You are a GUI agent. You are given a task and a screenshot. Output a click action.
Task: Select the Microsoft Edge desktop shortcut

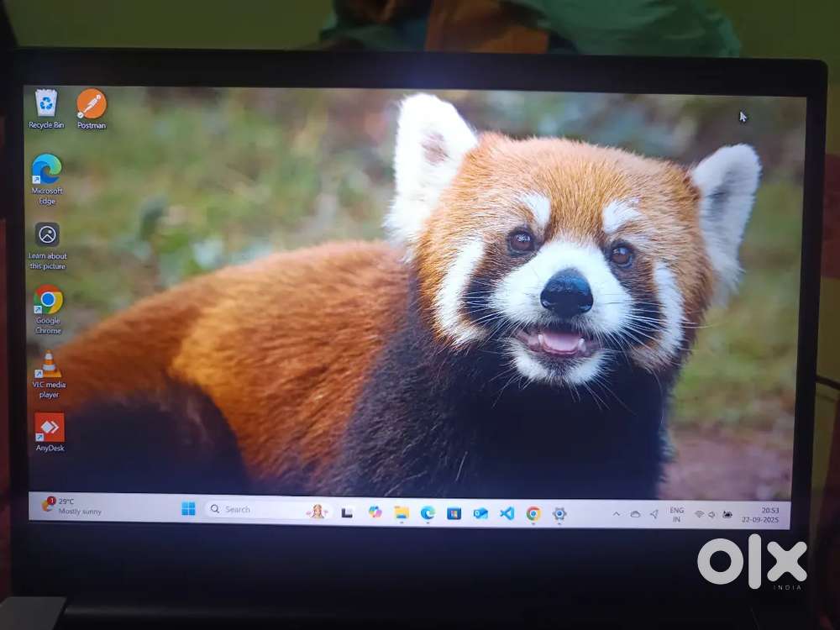(47, 171)
